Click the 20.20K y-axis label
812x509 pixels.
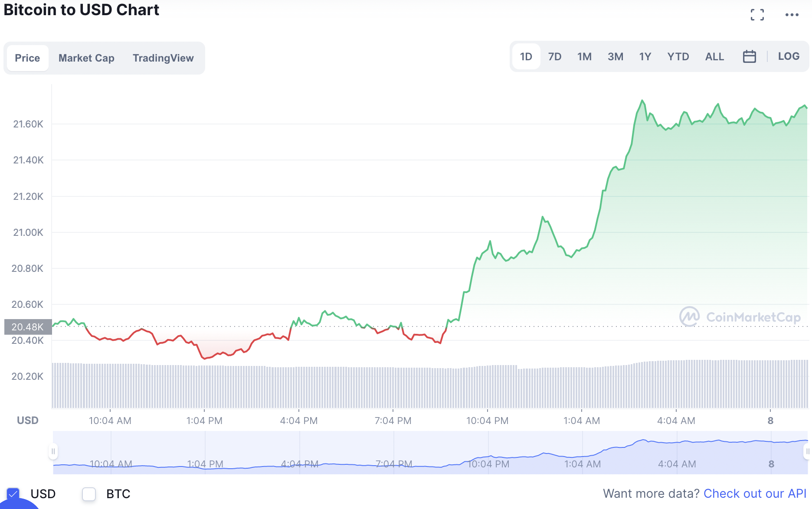(x=27, y=376)
